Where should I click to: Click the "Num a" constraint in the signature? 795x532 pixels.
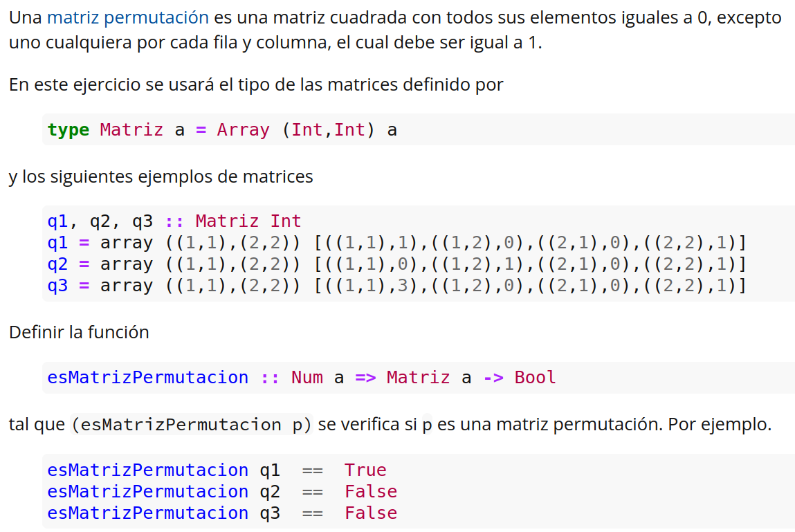pyautogui.click(x=318, y=378)
